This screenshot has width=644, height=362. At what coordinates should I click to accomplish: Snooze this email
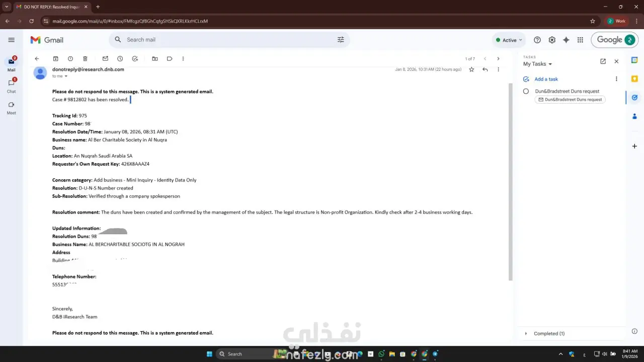pos(120,59)
